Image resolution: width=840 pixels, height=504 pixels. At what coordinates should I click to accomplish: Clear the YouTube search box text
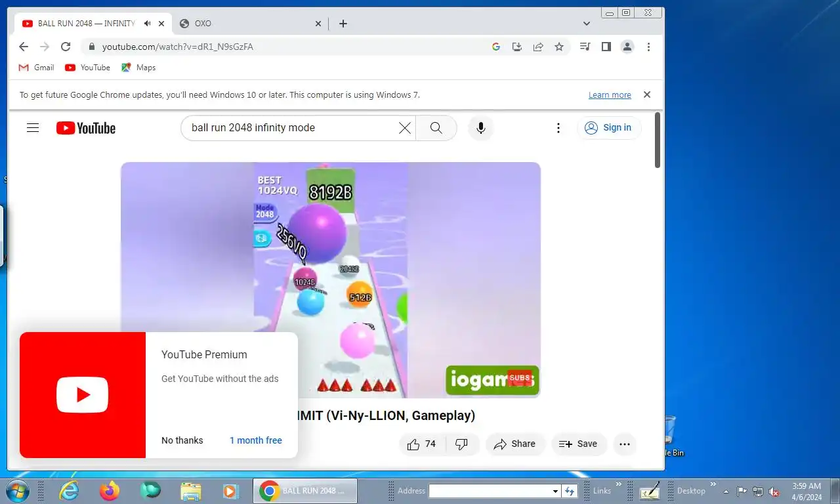coord(405,128)
